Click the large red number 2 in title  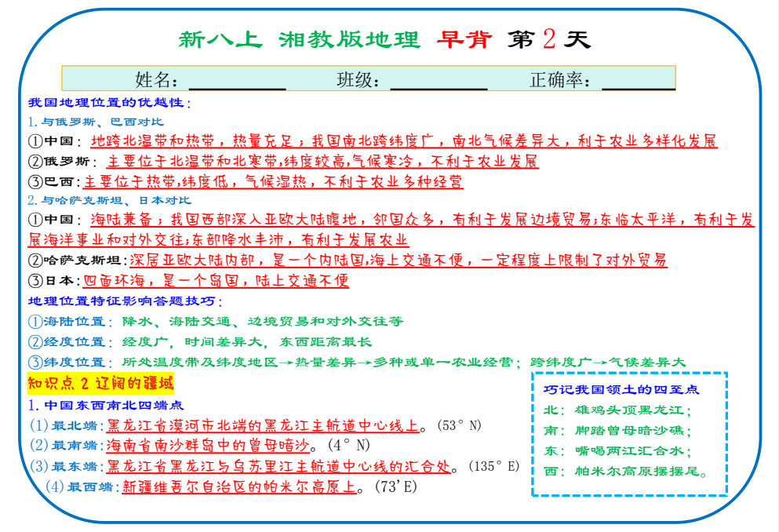point(549,39)
